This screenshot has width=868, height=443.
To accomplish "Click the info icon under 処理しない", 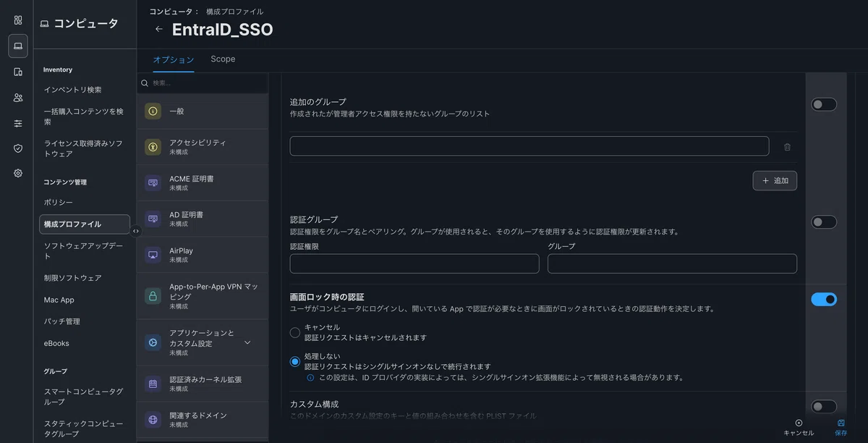I will pos(310,378).
